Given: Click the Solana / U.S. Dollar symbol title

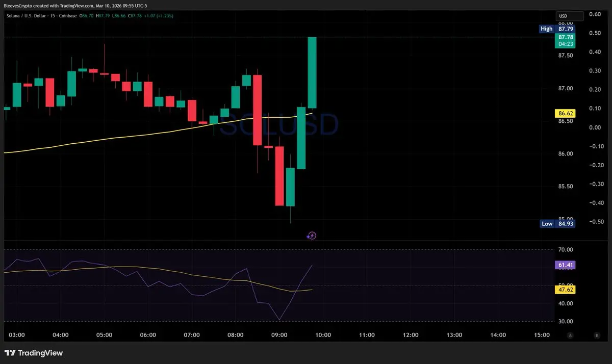Looking at the screenshot, I should [x=25, y=16].
